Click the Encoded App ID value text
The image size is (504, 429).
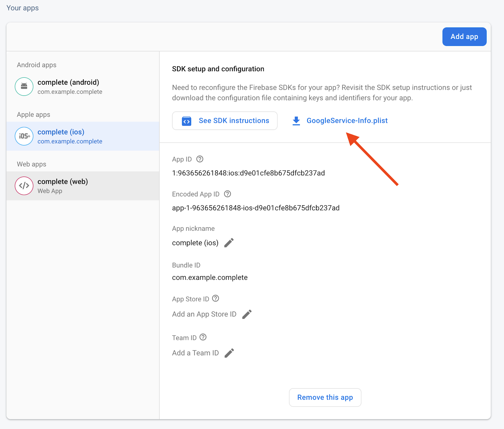[255, 208]
